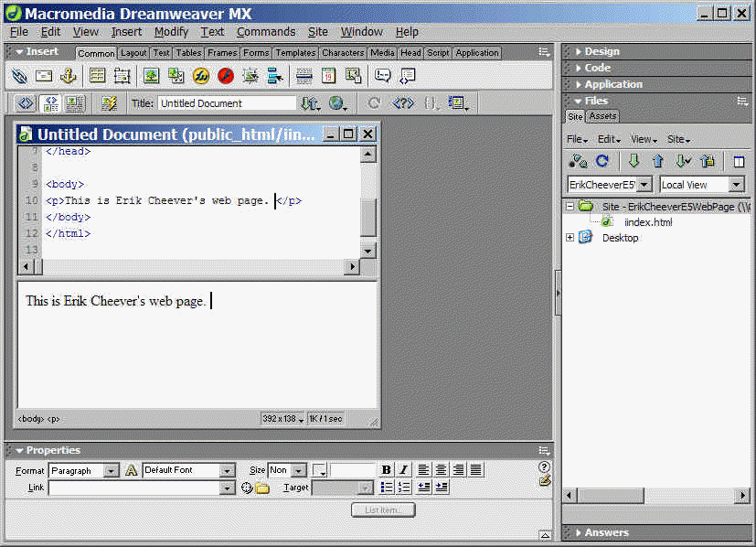Insert a named anchor icon
The height and width of the screenshot is (547, 756).
click(x=68, y=76)
